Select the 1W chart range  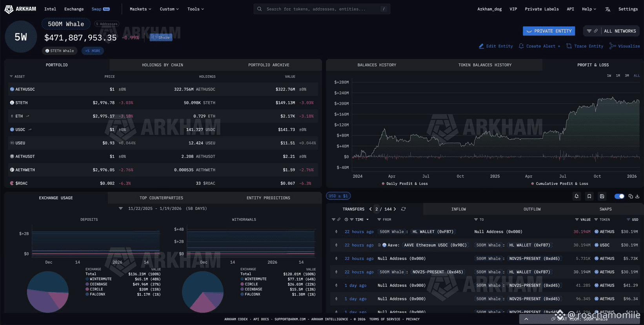[609, 76]
